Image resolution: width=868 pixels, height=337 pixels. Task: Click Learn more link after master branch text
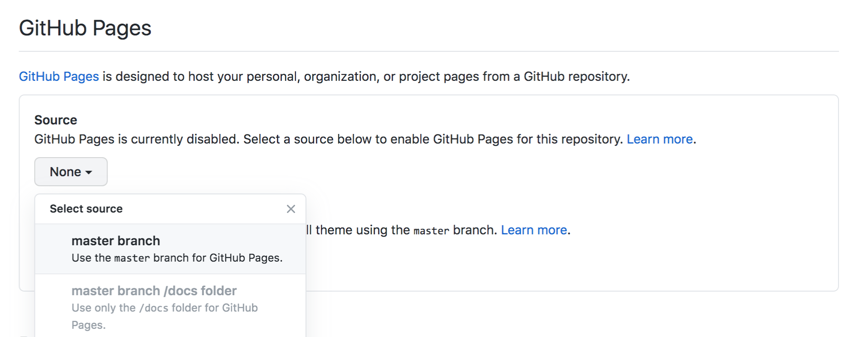pos(534,230)
